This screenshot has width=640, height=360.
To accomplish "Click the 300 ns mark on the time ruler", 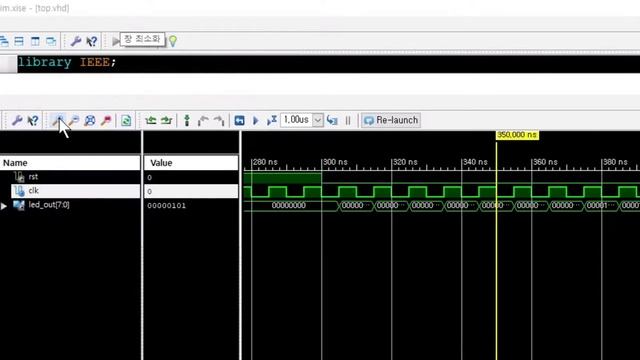I will (335, 162).
